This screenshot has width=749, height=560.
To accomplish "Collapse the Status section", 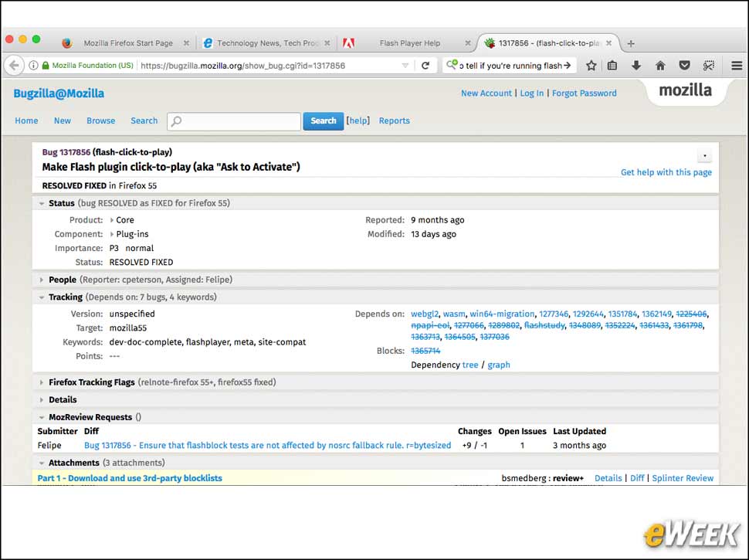I will coord(42,204).
